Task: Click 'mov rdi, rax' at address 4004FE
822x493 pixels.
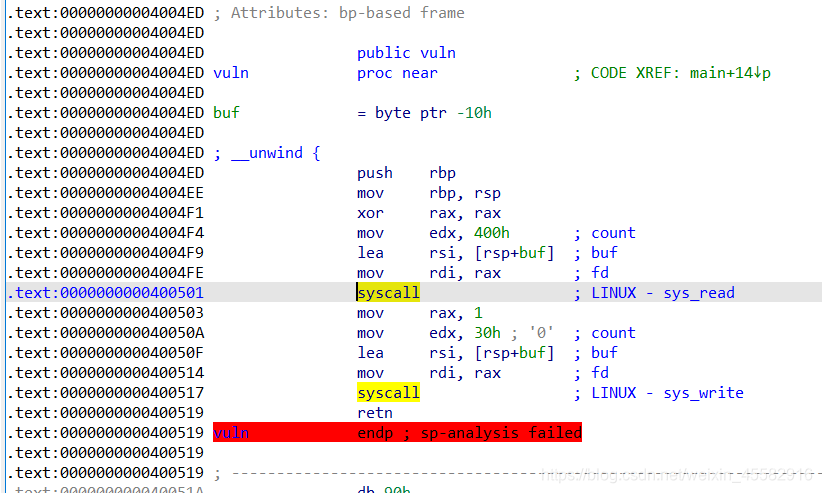Action: [429, 273]
